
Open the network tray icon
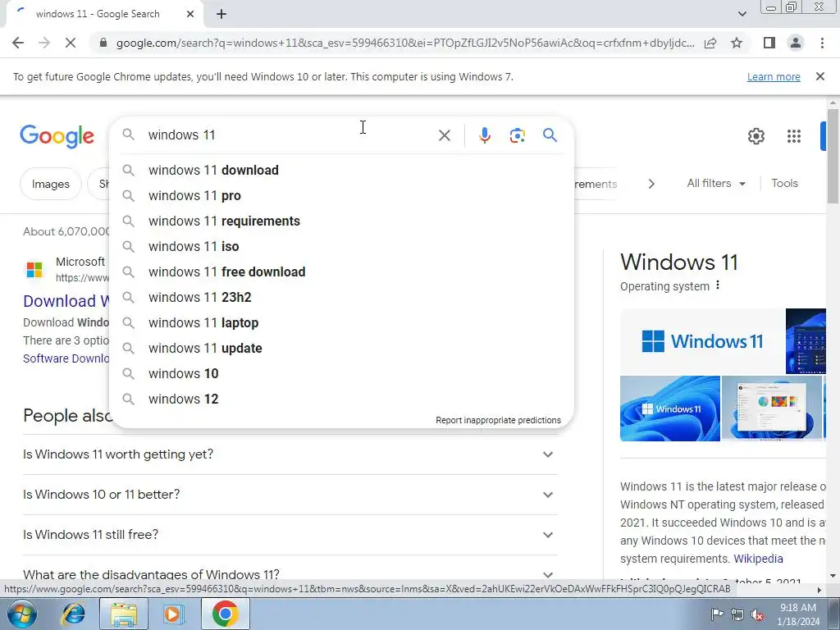coord(737,614)
